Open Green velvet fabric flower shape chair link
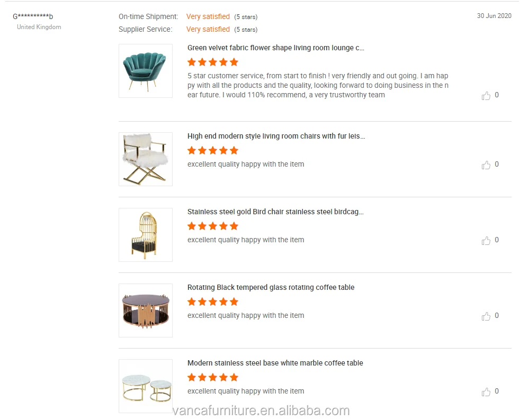The width and height of the screenshot is (520, 420). point(275,48)
